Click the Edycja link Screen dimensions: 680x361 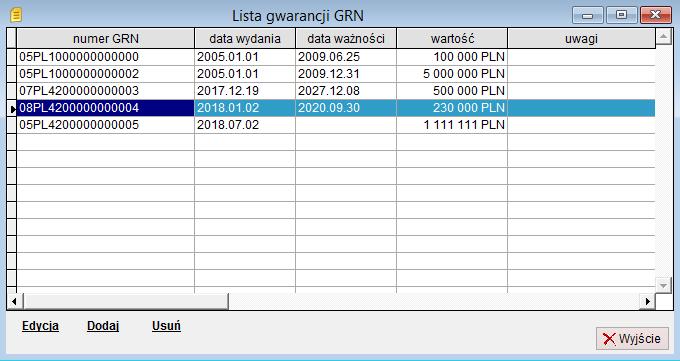click(40, 326)
